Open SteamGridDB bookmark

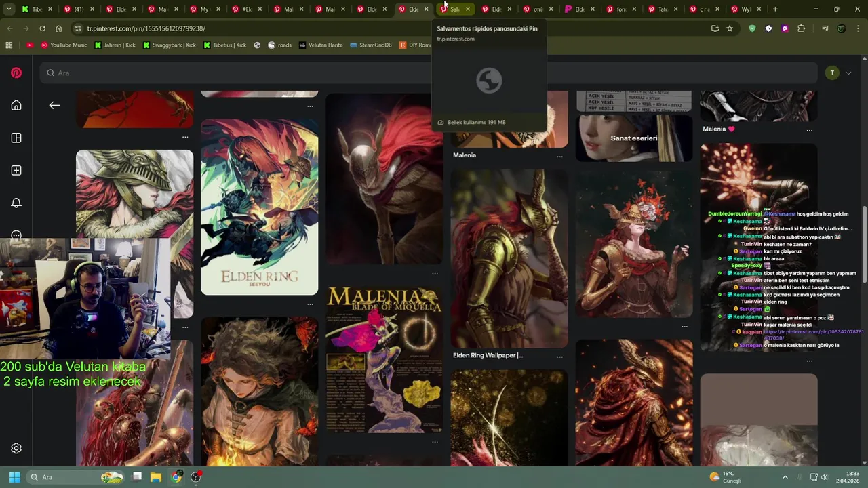[x=371, y=45]
